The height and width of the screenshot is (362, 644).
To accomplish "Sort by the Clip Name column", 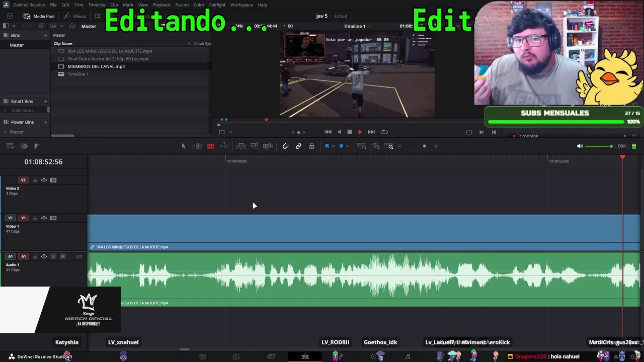I will point(63,43).
